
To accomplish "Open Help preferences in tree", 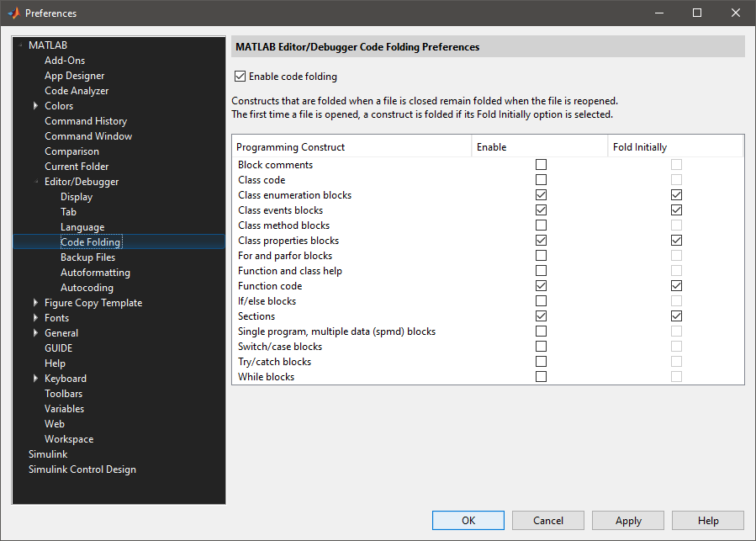I will 55,363.
